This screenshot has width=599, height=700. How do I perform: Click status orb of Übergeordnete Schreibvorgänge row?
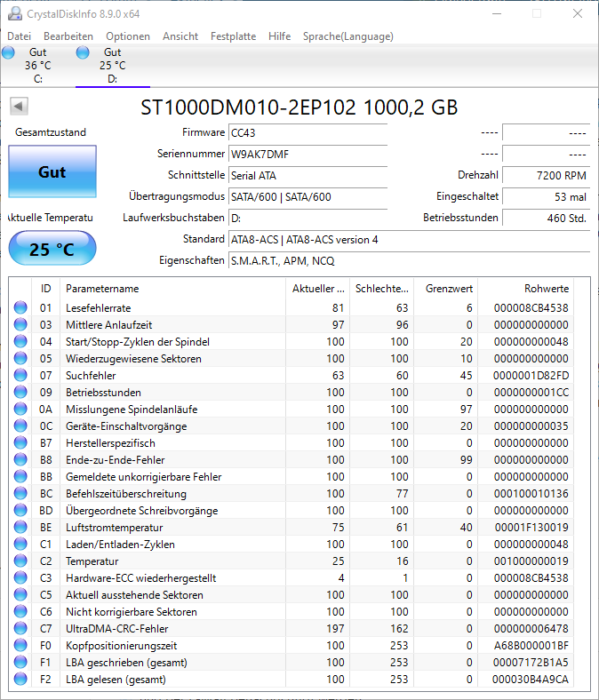click(20, 510)
